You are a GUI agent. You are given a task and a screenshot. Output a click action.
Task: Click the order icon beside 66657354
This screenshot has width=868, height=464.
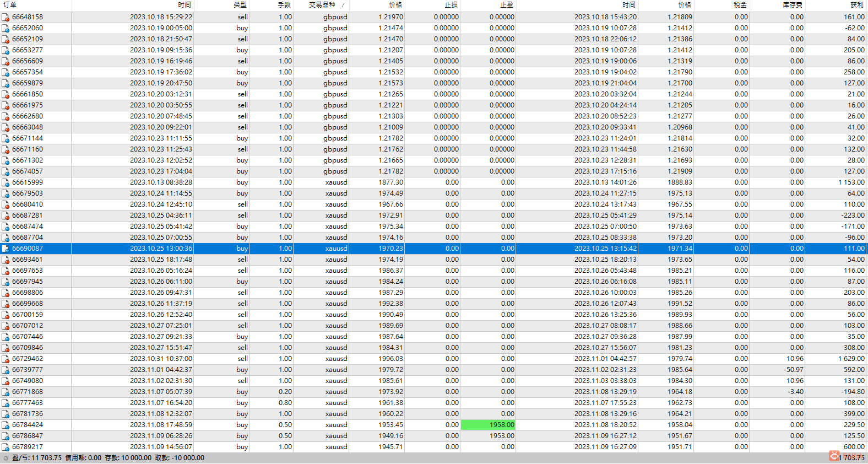coord(6,72)
